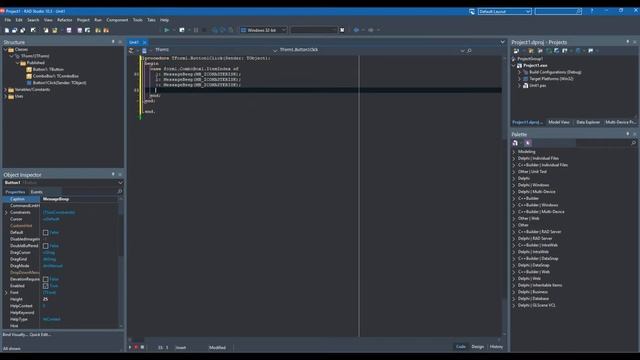Click the forward navigation arrow icon
This screenshot has width=640, height=360.
371,30
